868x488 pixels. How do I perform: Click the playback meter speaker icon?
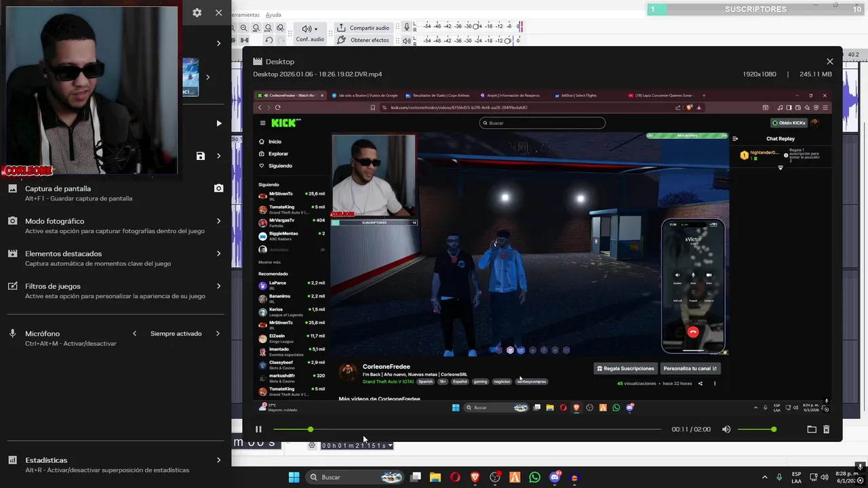pos(407,41)
